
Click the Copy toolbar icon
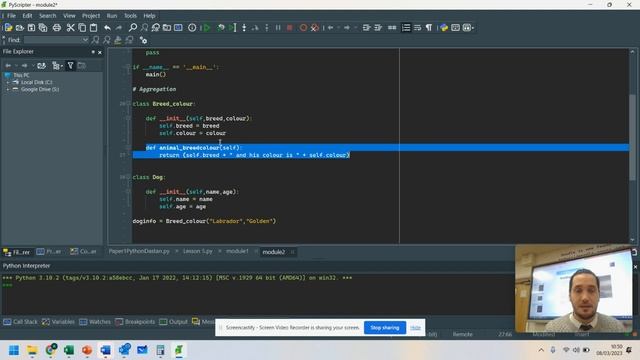point(82,28)
